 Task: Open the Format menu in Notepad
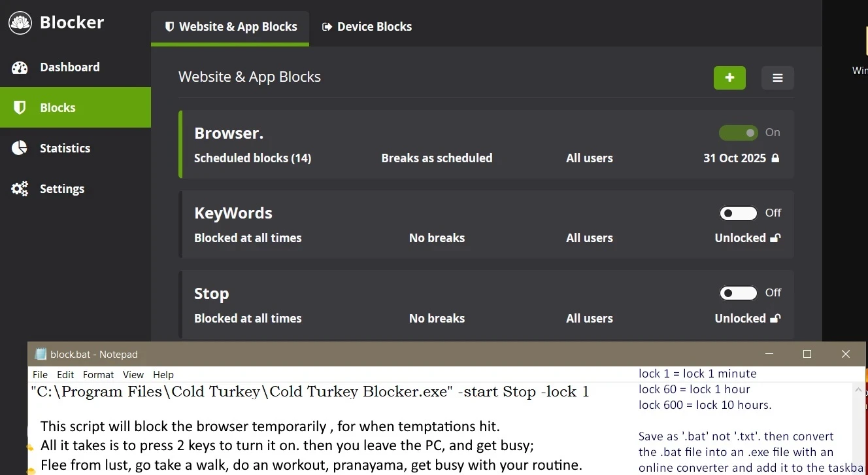coord(98,375)
